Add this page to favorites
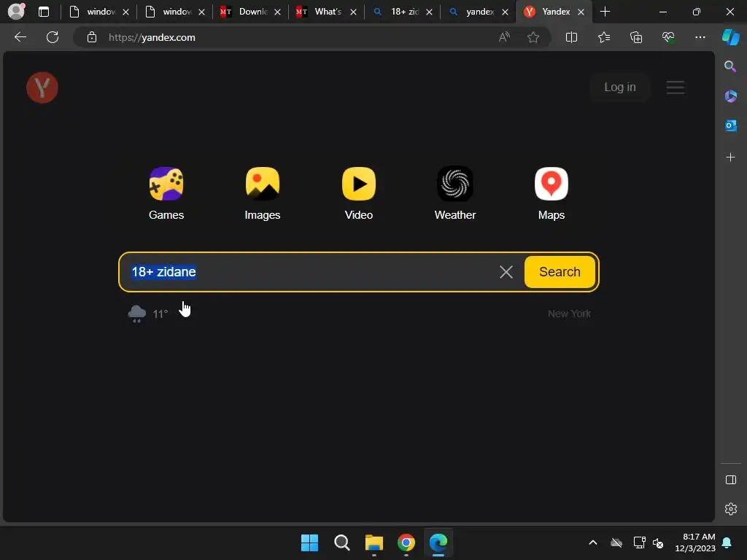Screen dimensions: 747x560 [533, 37]
